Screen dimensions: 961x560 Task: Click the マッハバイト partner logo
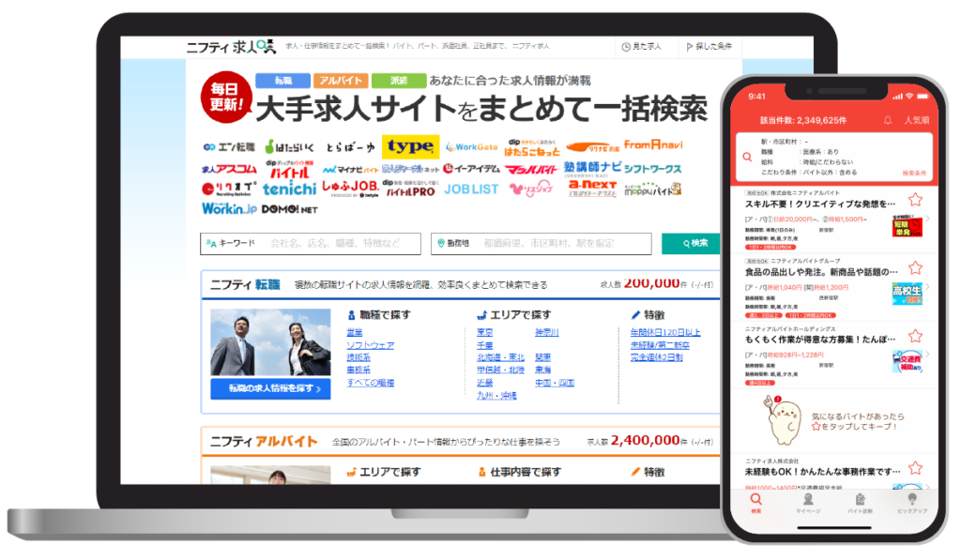coord(531,169)
